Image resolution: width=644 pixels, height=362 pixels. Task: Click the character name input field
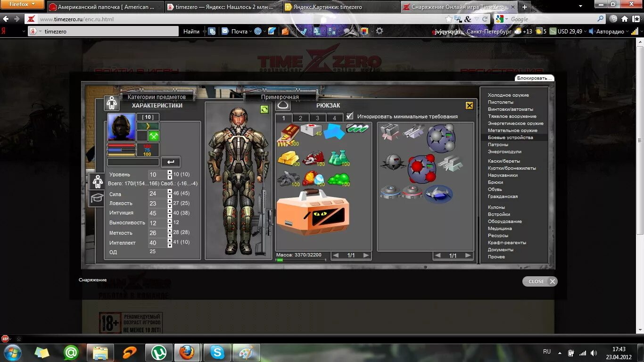pyautogui.click(x=133, y=162)
